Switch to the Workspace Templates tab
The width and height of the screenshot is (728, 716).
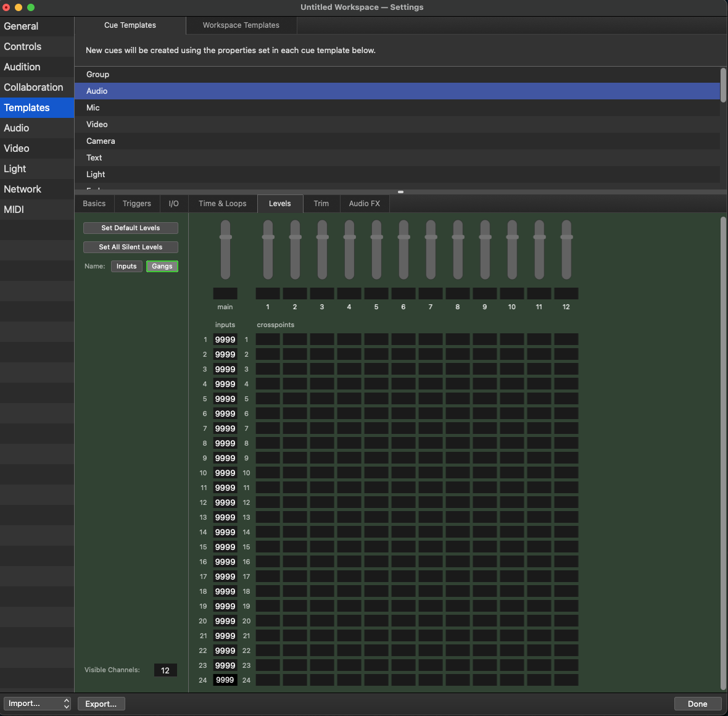point(241,25)
